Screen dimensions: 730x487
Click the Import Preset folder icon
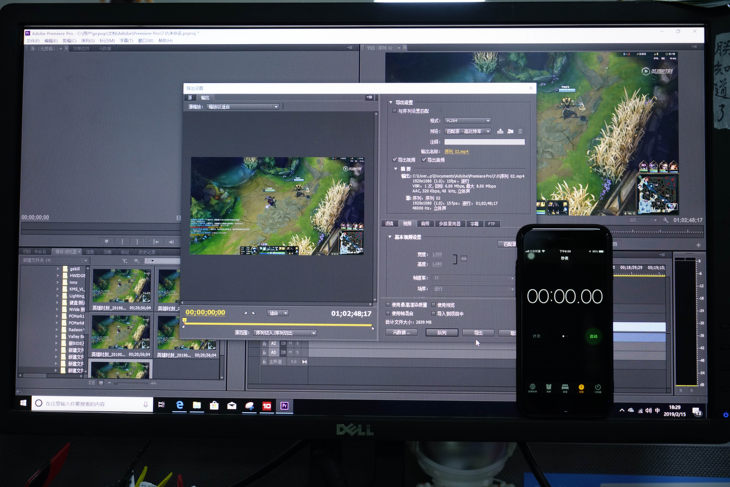(x=510, y=131)
